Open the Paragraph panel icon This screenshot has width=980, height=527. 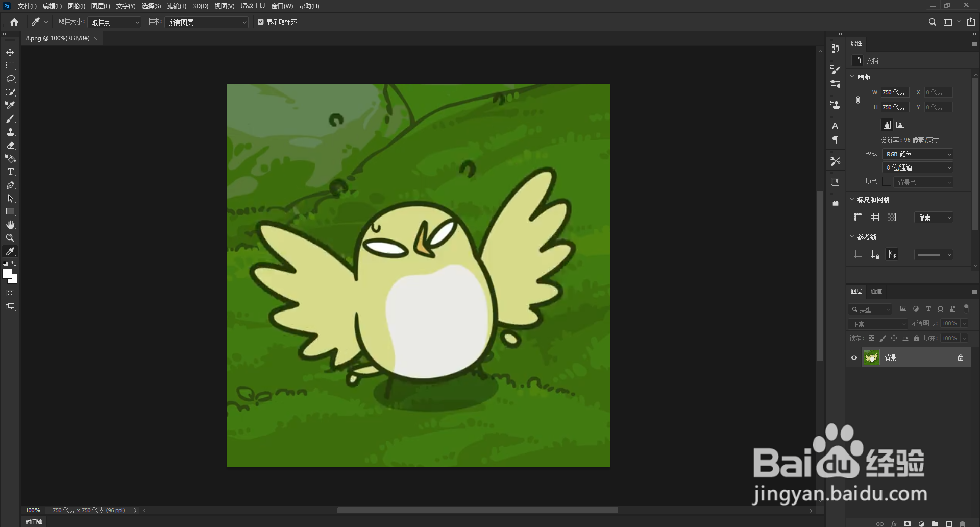[836, 140]
